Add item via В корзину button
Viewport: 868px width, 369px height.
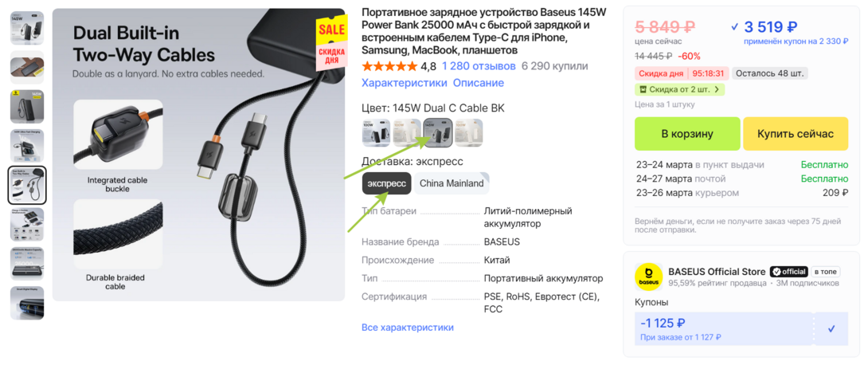click(687, 134)
